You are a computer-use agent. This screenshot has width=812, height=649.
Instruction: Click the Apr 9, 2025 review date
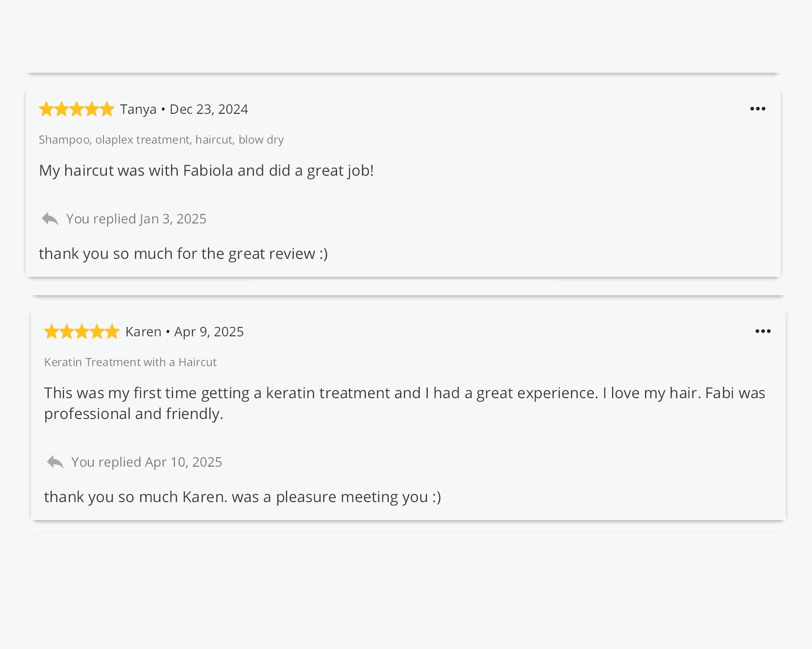coord(209,332)
